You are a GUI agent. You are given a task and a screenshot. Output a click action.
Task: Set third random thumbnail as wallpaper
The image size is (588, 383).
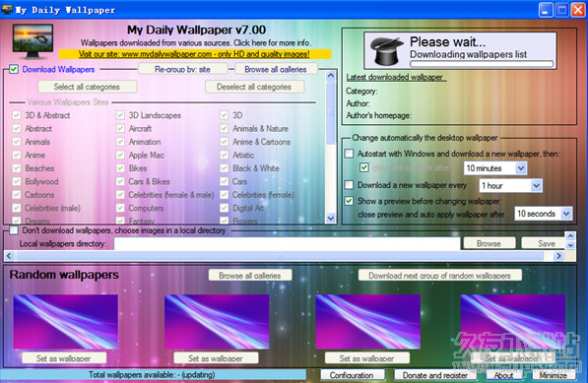point(366,358)
